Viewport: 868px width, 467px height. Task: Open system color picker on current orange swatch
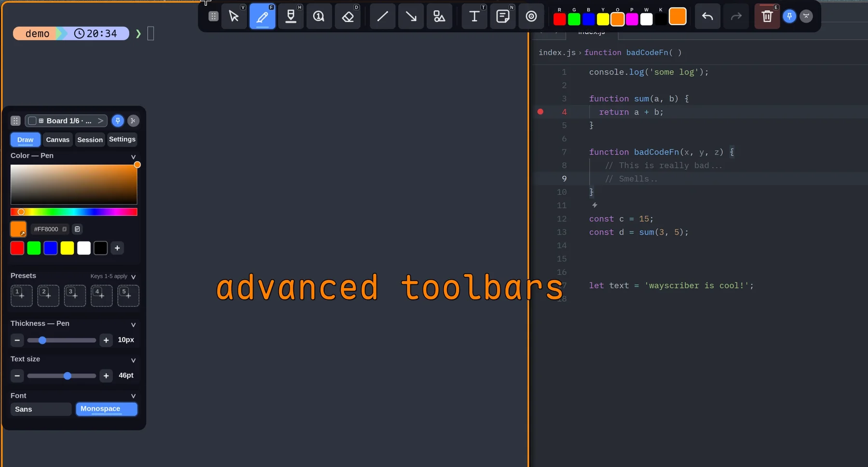(18, 229)
